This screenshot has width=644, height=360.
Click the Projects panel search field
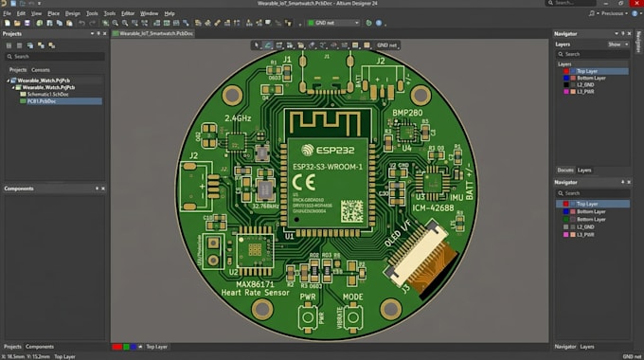tap(55, 57)
